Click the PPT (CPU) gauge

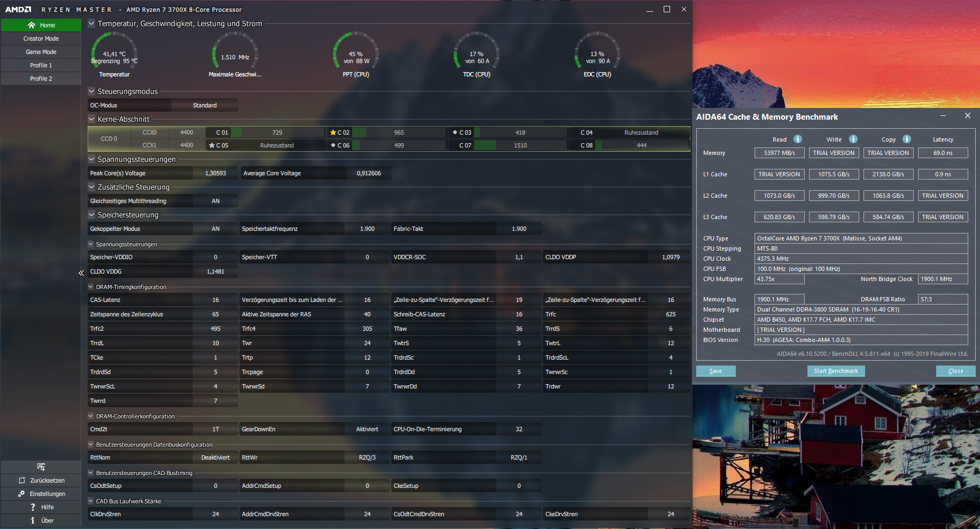(356, 52)
